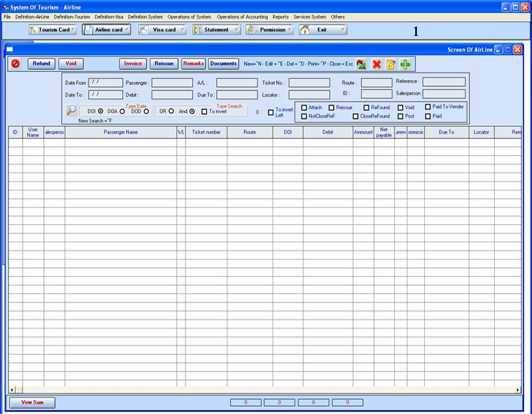Click the horizontal scrollbar right arrow
Image resolution: width=532 pixels, height=414 pixels.
click(518, 389)
